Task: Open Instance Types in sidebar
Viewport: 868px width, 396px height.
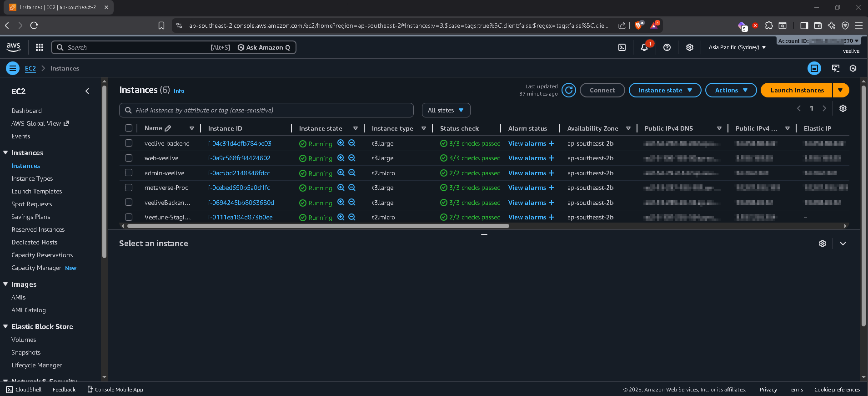Action: pos(32,178)
